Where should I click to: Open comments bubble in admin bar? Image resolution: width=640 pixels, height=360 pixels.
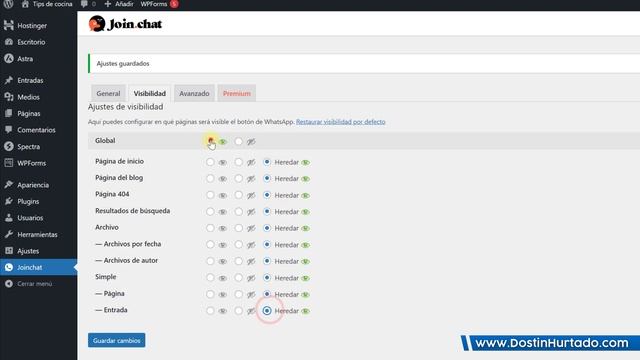[84, 4]
